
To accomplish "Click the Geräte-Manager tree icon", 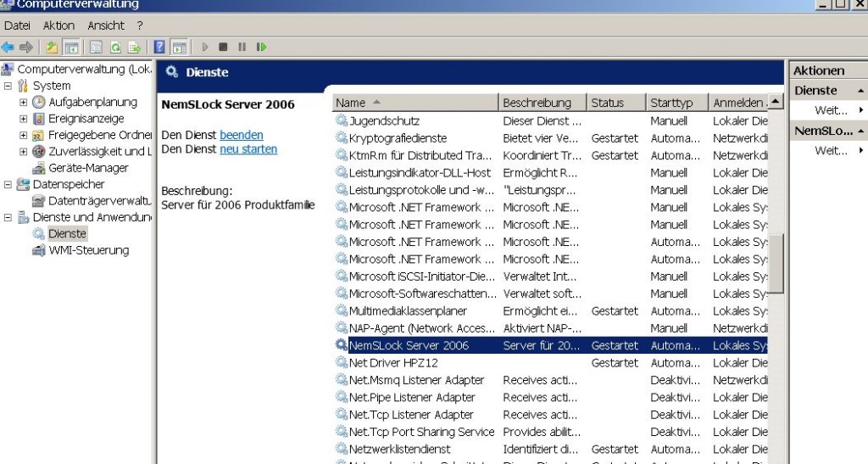I will pyautogui.click(x=39, y=168).
